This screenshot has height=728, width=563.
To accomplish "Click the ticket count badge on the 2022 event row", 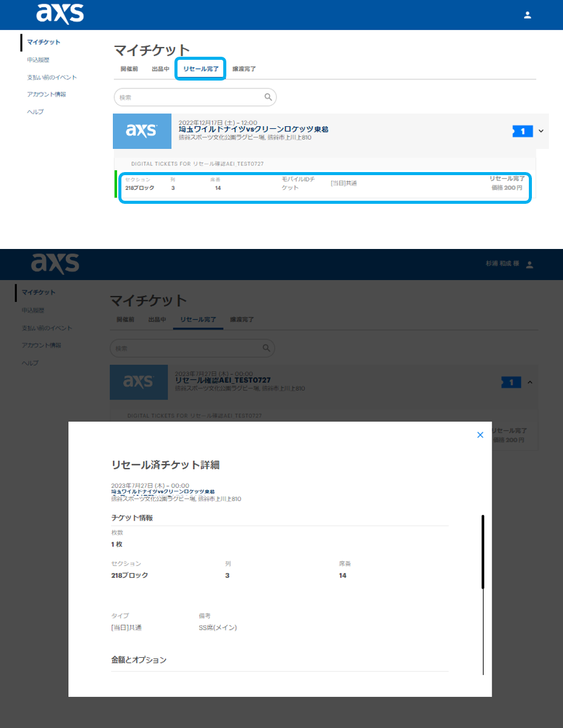I will tap(523, 131).
